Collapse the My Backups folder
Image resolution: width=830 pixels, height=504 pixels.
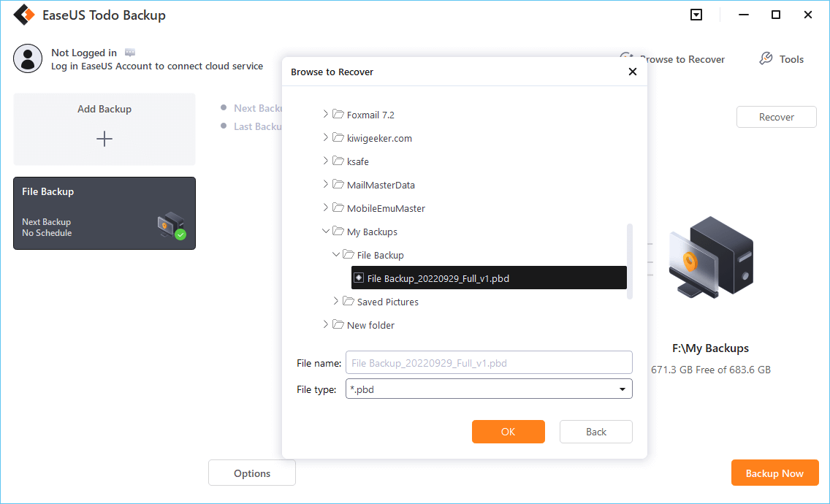pos(326,232)
